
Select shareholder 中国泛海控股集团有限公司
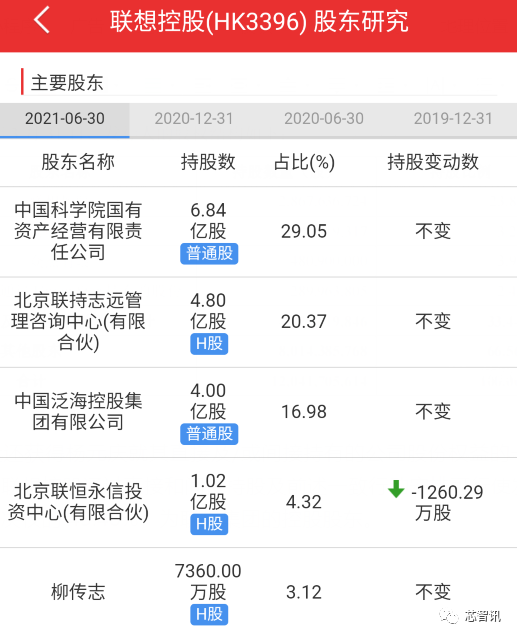[78, 411]
